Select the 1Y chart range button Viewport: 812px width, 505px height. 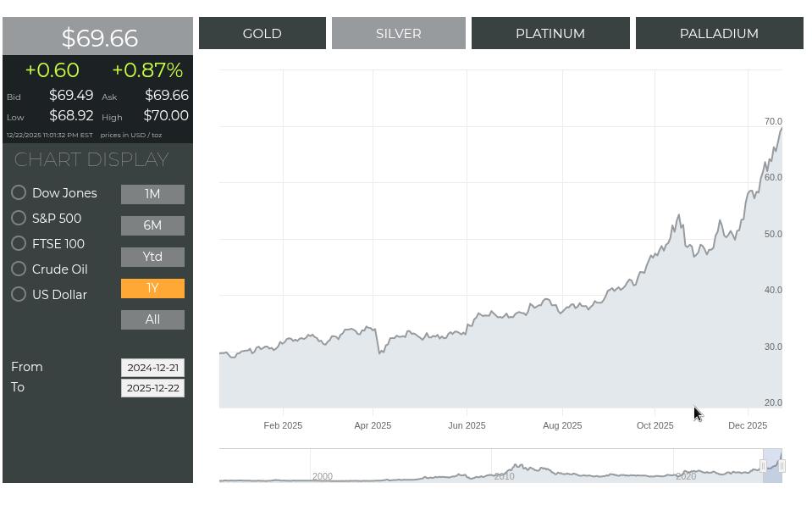(152, 288)
